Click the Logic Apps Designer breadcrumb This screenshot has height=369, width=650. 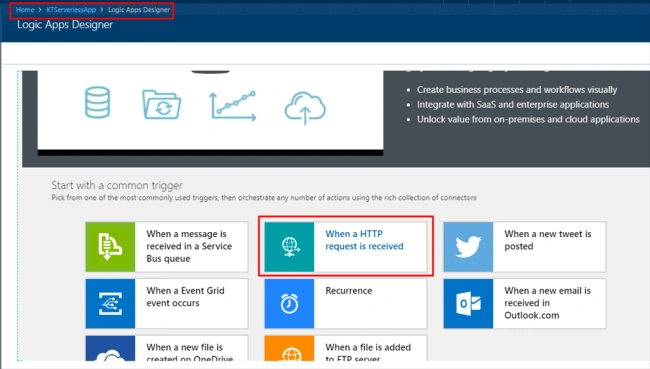click(x=139, y=10)
